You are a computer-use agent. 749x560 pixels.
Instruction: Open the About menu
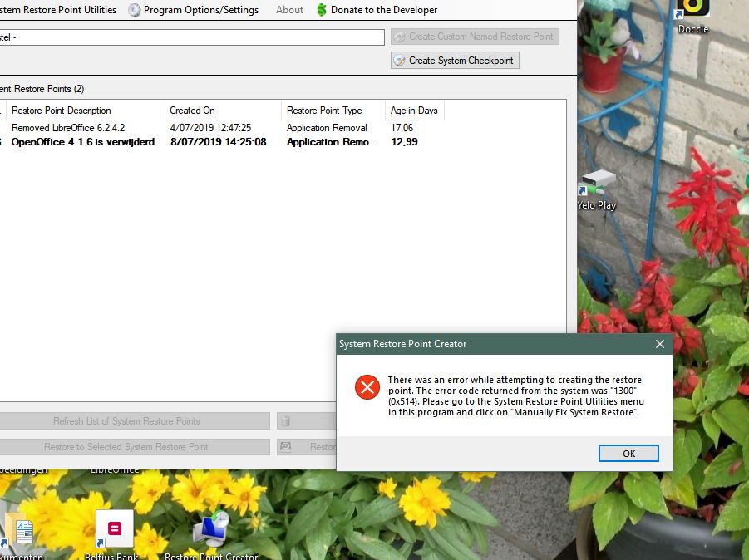coord(289,10)
